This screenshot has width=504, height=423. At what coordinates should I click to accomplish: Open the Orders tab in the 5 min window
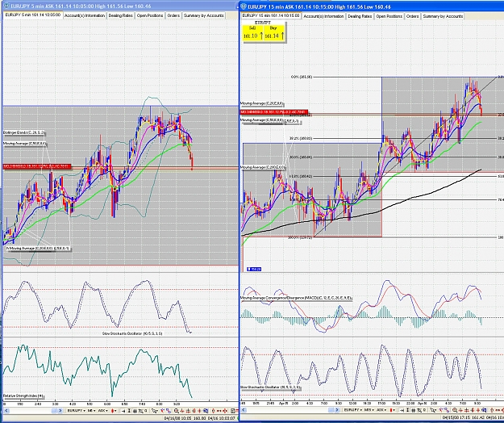coord(173,15)
